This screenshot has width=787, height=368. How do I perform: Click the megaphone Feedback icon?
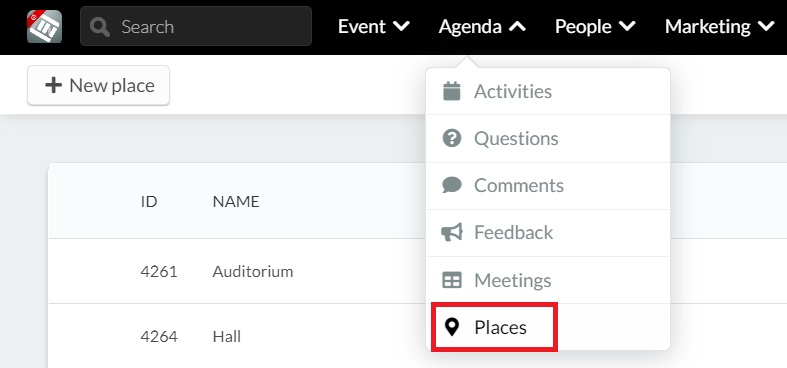[452, 232]
